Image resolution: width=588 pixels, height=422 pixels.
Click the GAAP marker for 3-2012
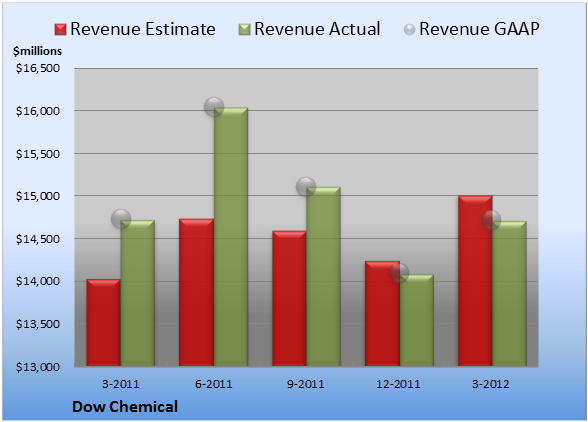pyautogui.click(x=491, y=220)
